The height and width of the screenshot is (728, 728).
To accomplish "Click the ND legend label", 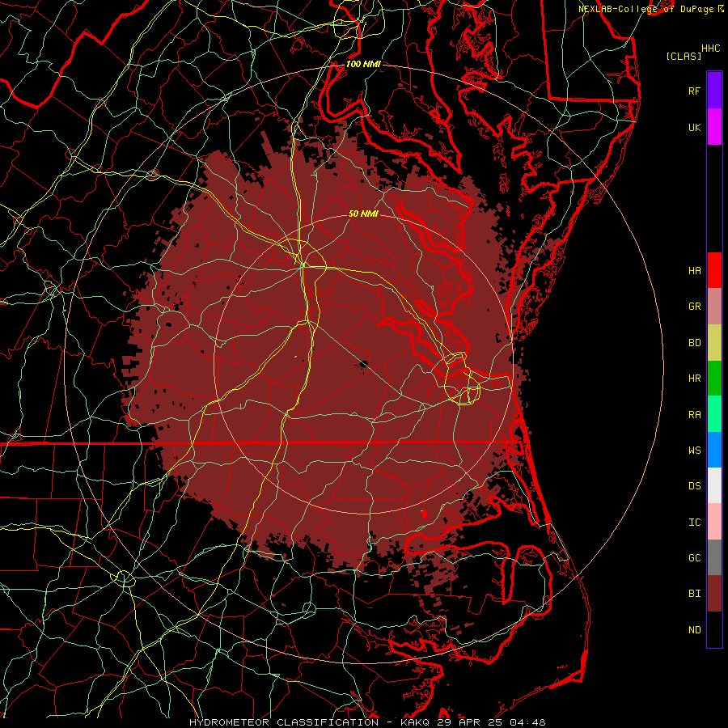I will (x=694, y=630).
